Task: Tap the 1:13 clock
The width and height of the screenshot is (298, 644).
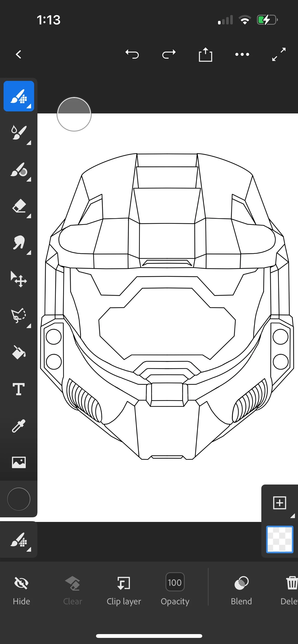Action: pos(48,20)
